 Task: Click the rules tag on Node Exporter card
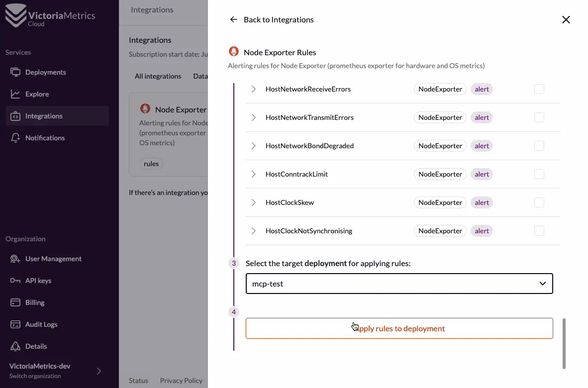pyautogui.click(x=151, y=164)
